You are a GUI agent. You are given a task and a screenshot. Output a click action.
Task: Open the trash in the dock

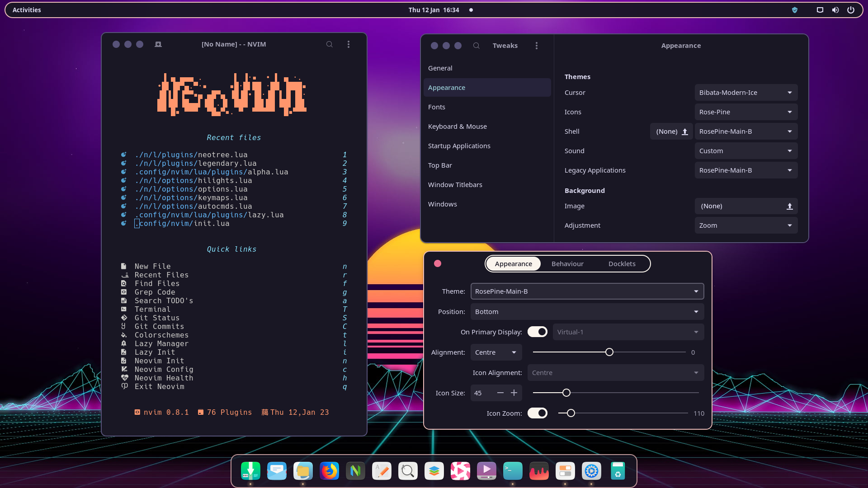[x=618, y=471]
